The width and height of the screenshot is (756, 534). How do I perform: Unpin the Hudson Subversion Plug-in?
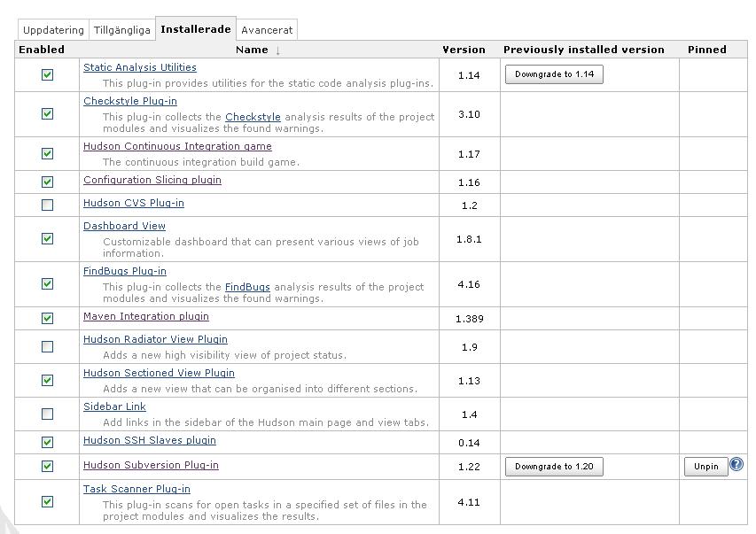click(x=705, y=466)
